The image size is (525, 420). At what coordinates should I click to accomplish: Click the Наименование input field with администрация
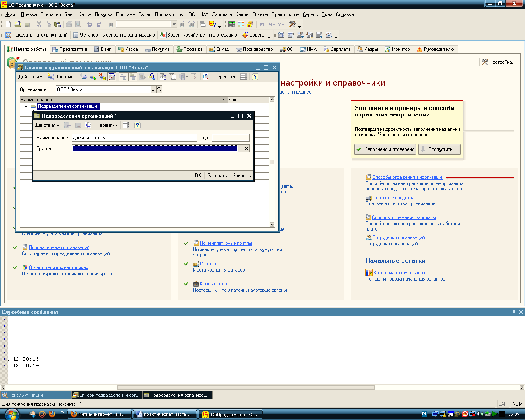pos(135,138)
